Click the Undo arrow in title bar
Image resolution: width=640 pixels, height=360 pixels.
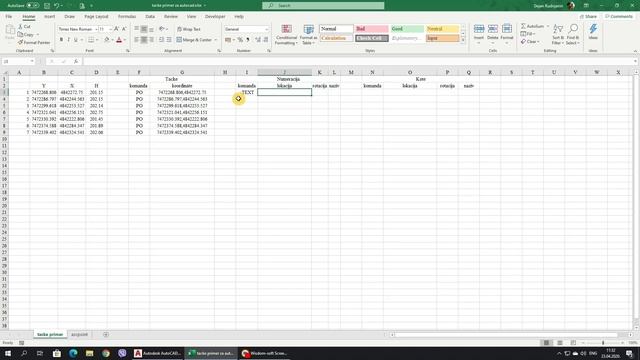pos(56,6)
